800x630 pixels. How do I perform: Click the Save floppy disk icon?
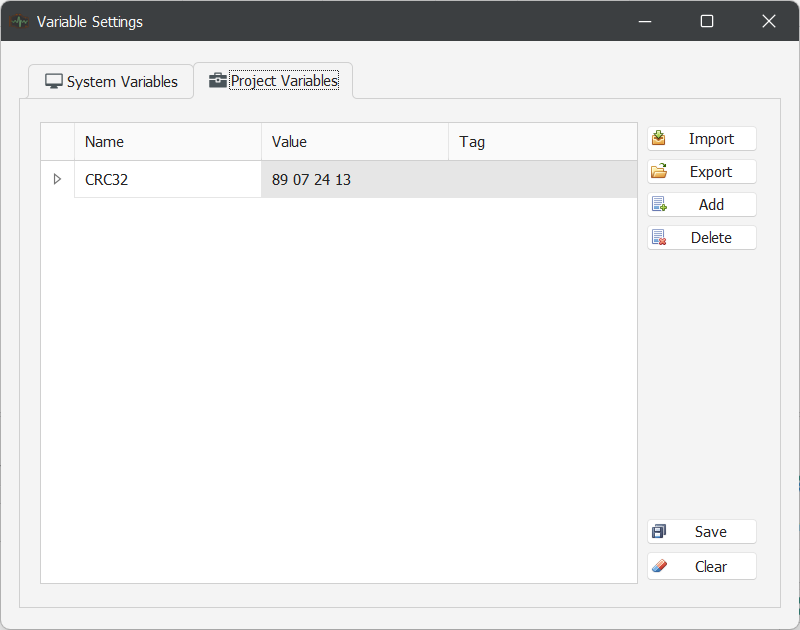[659, 532]
